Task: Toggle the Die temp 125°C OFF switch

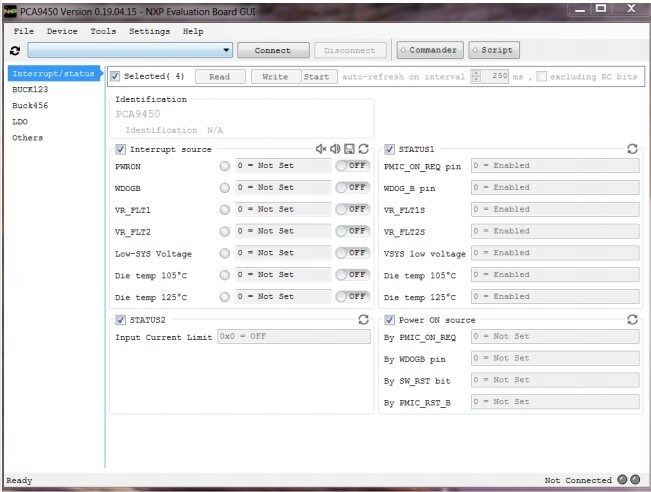Action: [x=352, y=296]
